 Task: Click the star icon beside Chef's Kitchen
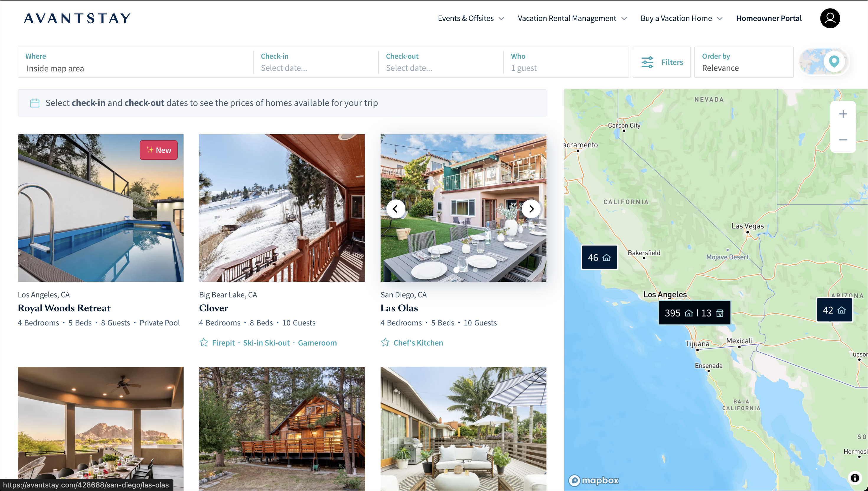[385, 343]
